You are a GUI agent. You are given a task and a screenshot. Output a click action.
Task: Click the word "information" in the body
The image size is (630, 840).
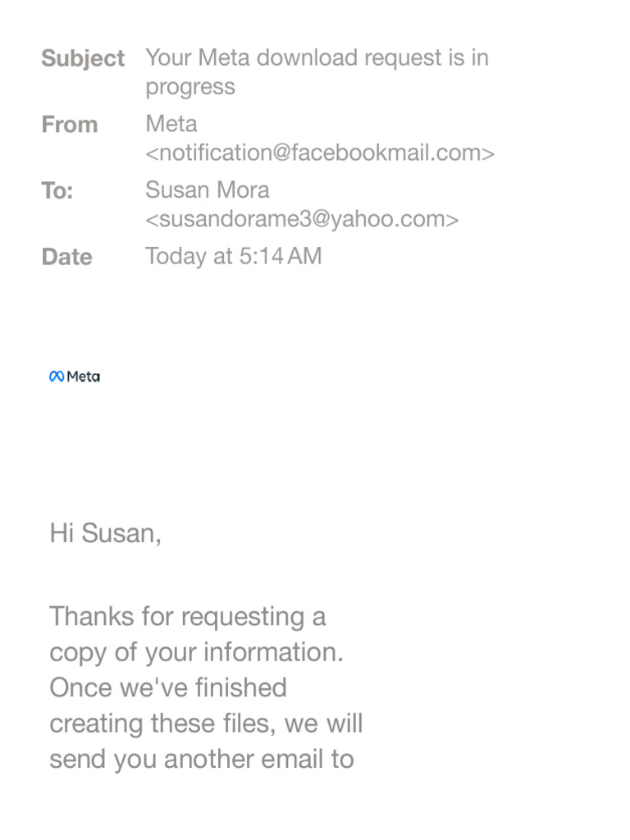click(x=271, y=652)
